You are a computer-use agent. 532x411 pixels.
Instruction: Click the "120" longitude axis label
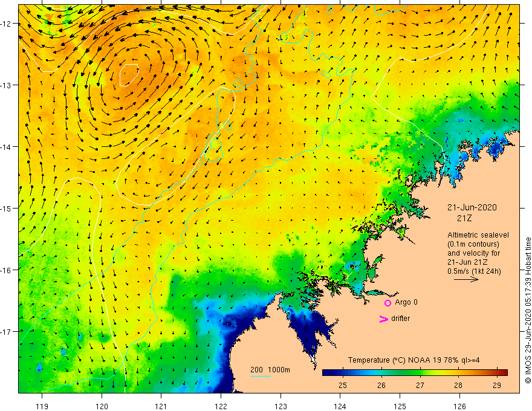tap(102, 406)
